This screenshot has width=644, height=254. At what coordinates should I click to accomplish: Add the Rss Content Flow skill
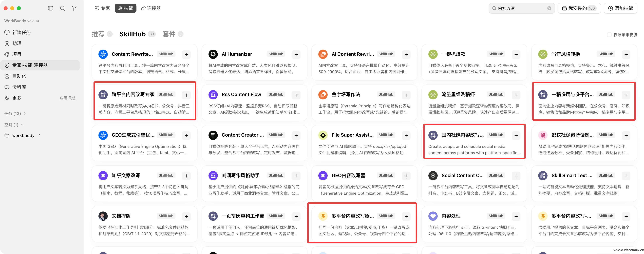click(x=296, y=95)
